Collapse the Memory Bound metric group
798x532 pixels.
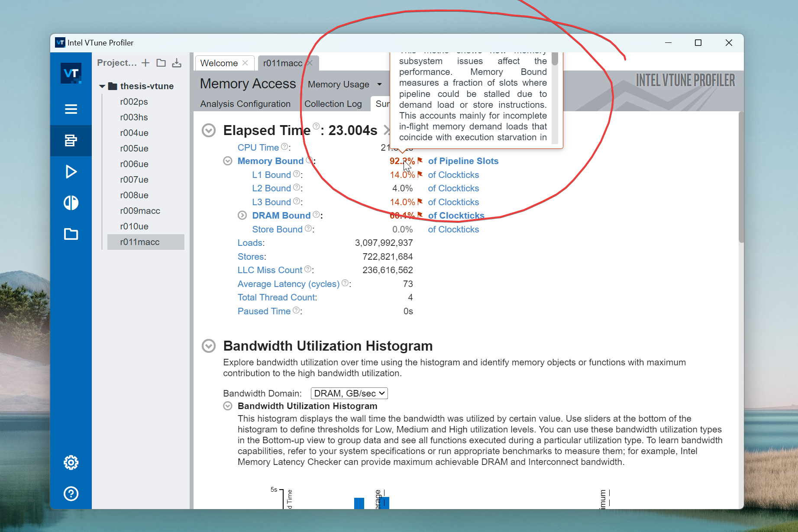[x=228, y=161]
